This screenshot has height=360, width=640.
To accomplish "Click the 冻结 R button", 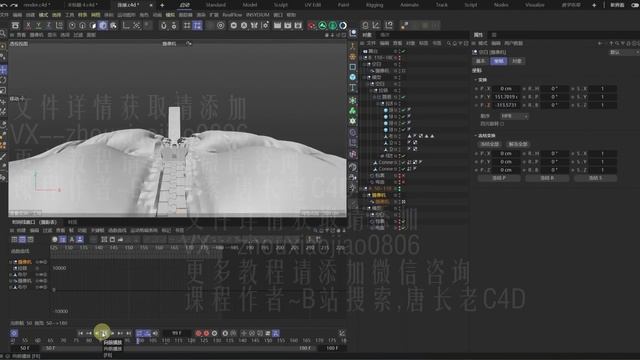I will (547, 178).
